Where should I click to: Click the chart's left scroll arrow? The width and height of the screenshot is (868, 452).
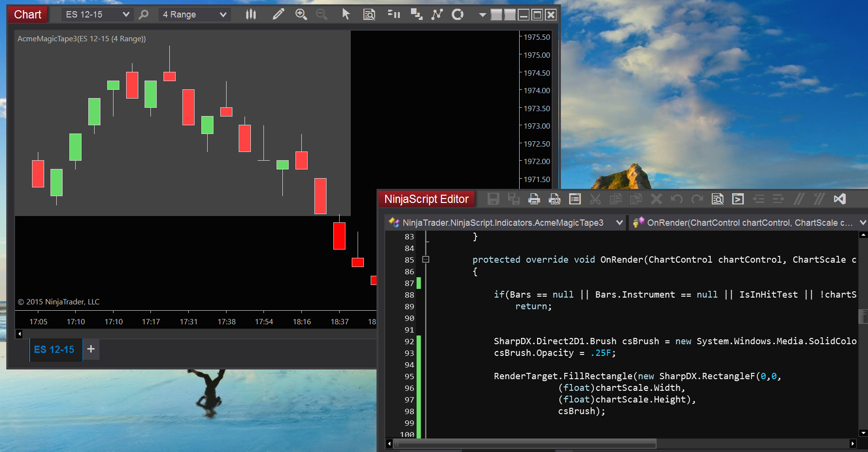[19, 334]
